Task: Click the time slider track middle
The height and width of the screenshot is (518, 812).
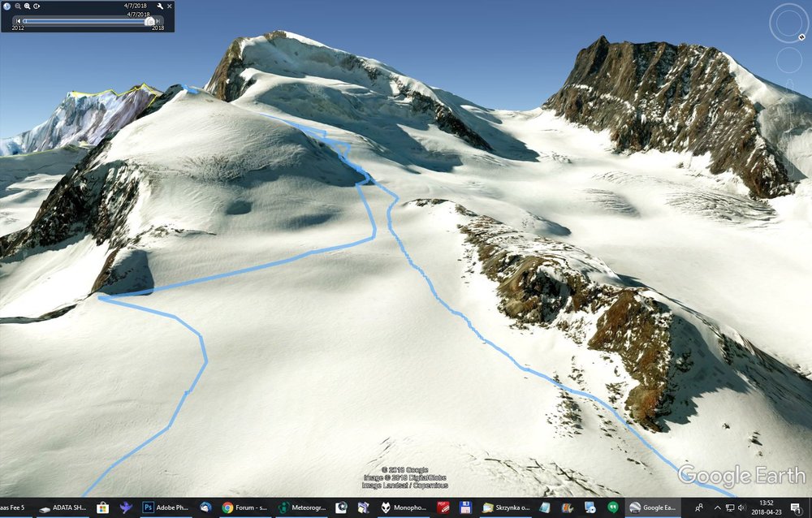Action: pos(85,21)
